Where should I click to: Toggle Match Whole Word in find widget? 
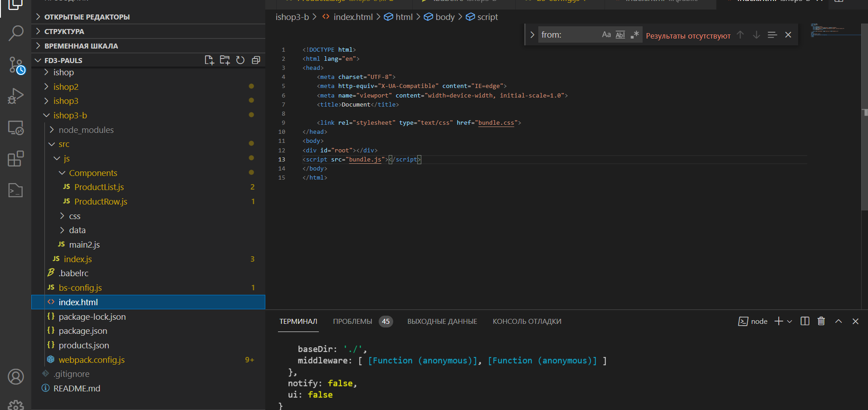pyautogui.click(x=620, y=34)
